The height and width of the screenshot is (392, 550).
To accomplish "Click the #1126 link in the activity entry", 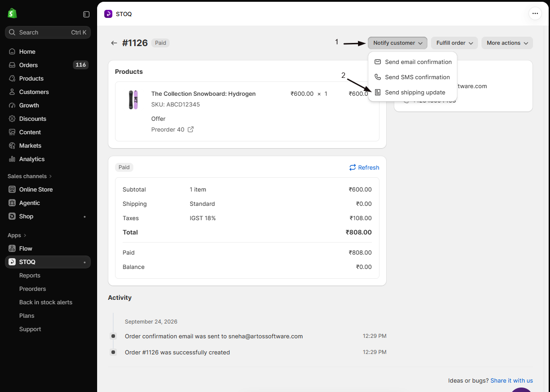I will click(x=150, y=352).
